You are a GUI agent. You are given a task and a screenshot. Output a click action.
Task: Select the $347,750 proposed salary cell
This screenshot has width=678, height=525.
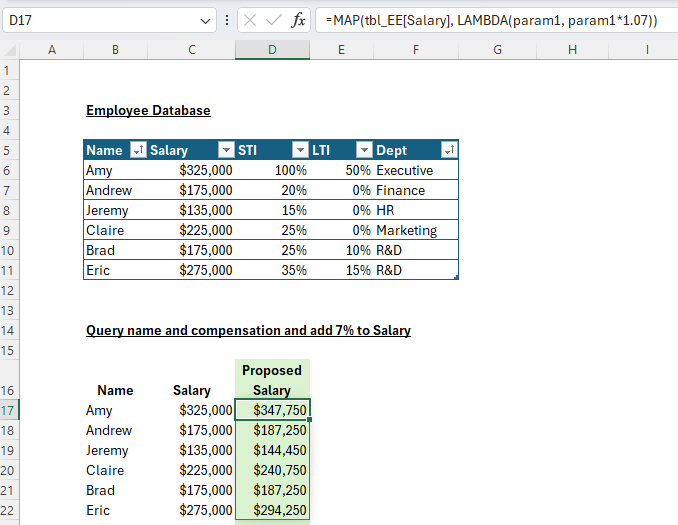click(272, 410)
